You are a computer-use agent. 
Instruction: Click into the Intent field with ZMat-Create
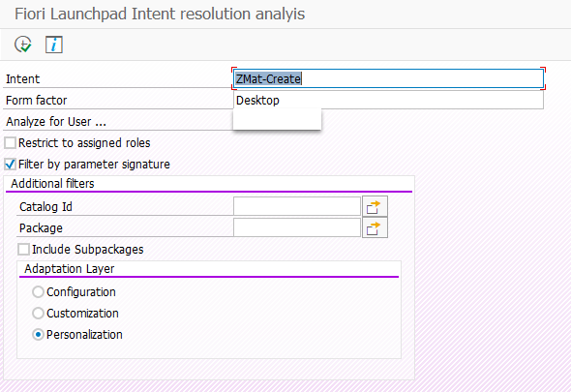388,78
